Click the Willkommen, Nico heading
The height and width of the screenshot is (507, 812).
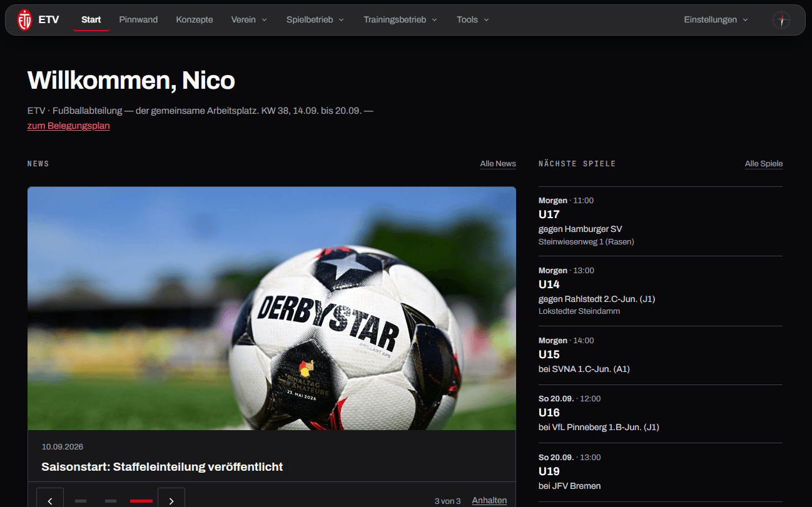(131, 81)
